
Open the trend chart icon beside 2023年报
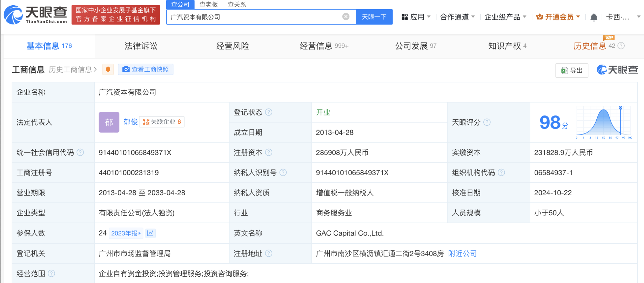click(150, 233)
